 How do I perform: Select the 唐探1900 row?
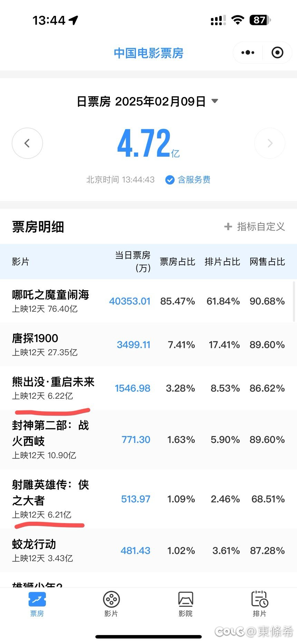point(148,344)
